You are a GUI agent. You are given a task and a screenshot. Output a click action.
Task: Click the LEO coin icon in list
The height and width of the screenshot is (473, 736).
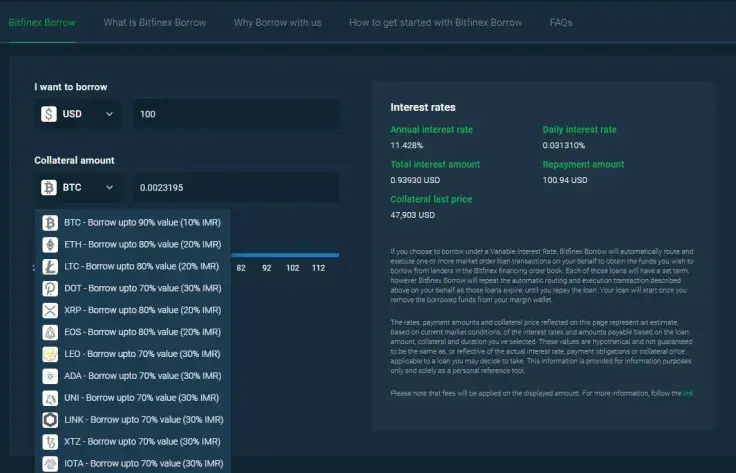pos(50,354)
